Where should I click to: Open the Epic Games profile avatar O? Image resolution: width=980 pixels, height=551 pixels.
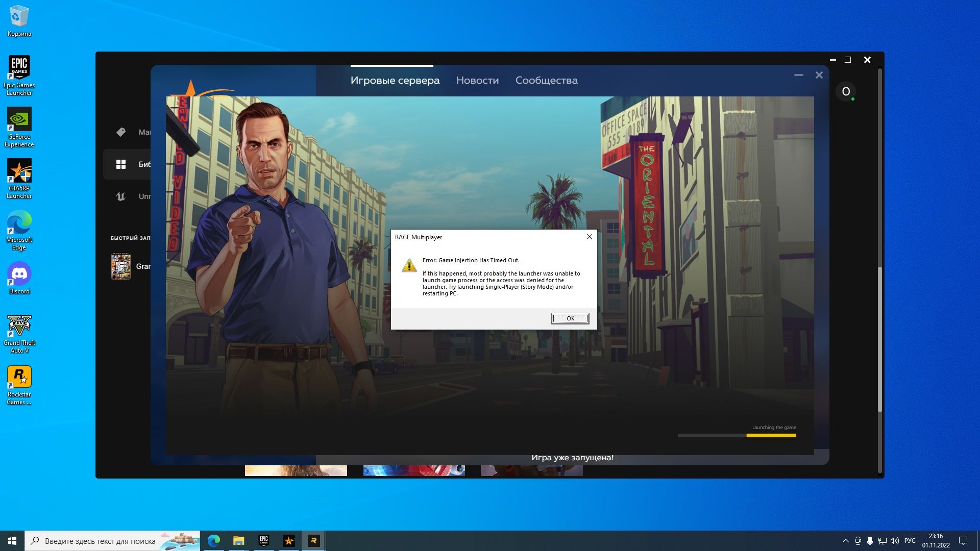846,91
